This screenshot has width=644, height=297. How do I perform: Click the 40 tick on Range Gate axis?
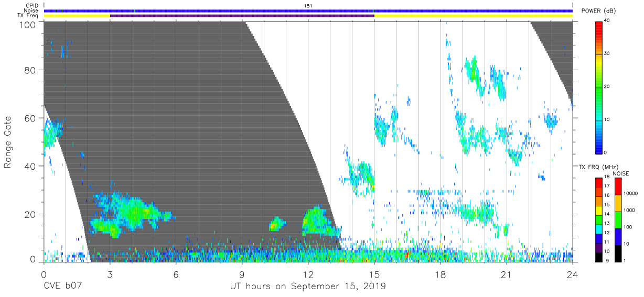[x=30, y=167]
